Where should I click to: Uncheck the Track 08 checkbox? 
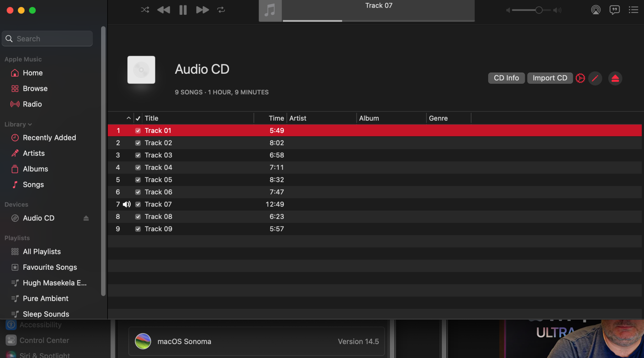tap(138, 217)
